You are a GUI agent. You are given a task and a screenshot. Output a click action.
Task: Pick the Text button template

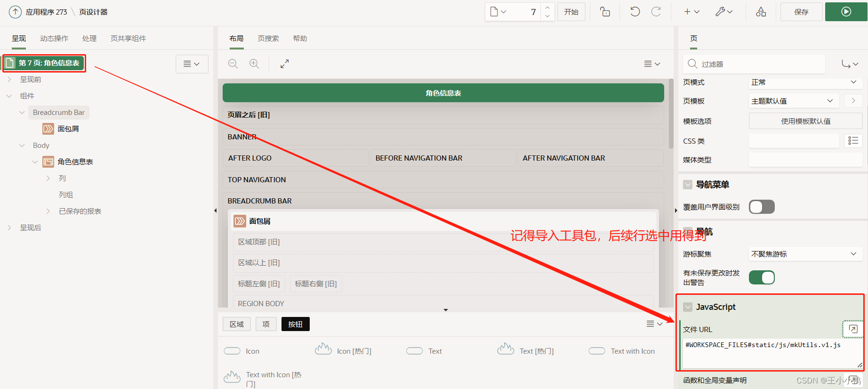tap(425, 351)
